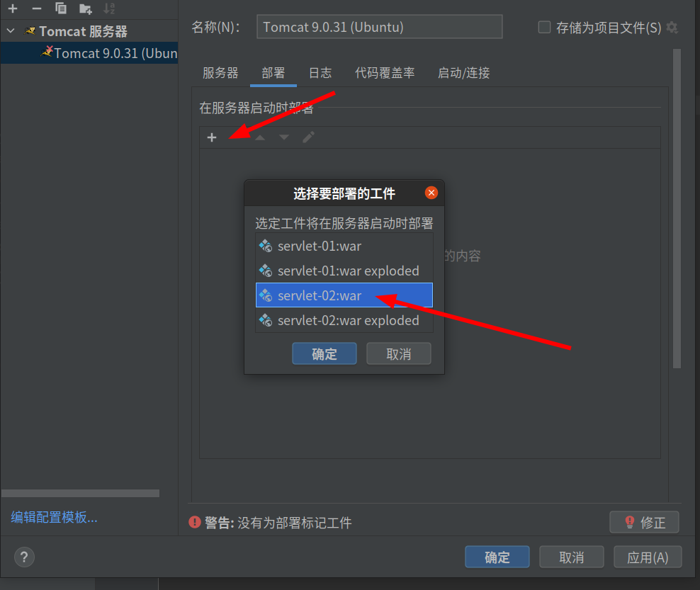Image resolution: width=700 pixels, height=590 pixels.
Task: Click the vertical scrollbar of the settings panel
Action: tap(677, 208)
